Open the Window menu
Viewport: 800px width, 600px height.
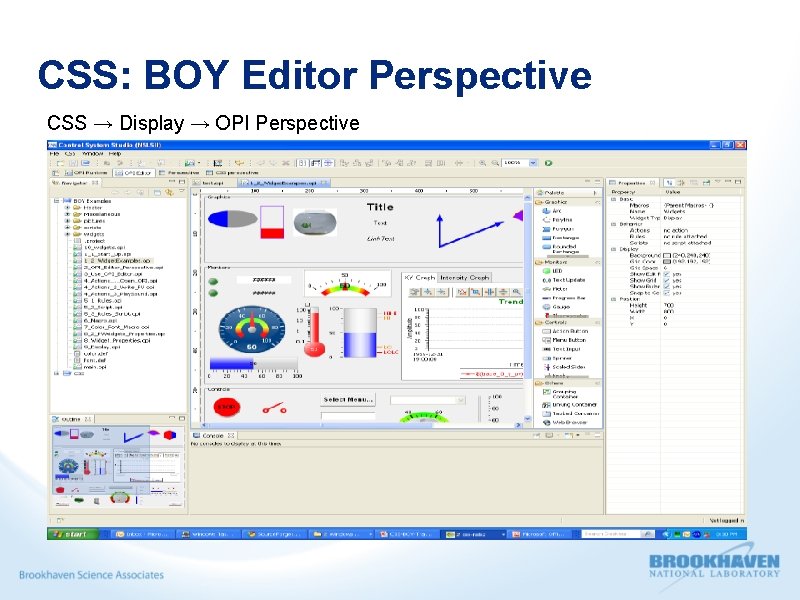92,153
